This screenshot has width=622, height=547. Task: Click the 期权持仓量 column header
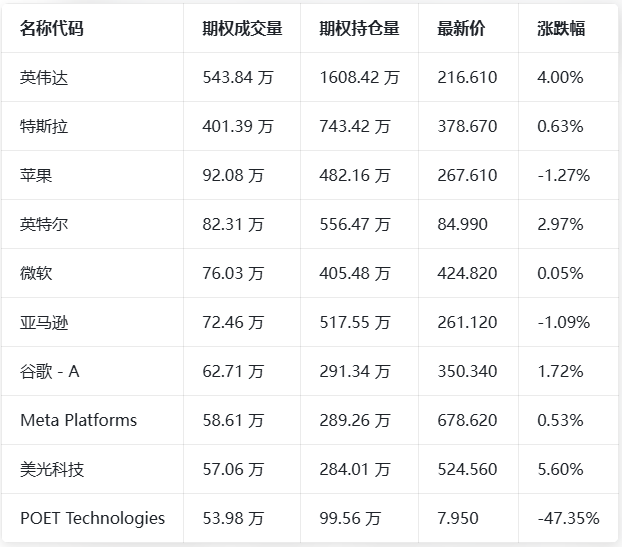click(359, 29)
